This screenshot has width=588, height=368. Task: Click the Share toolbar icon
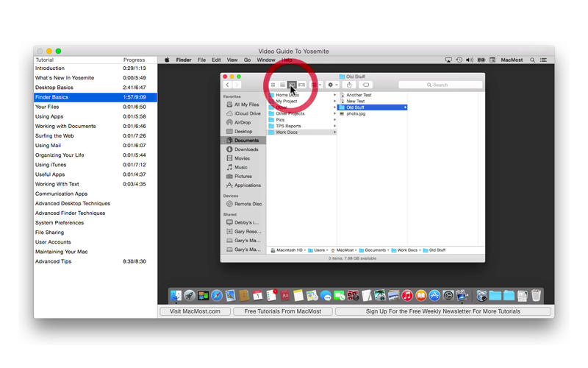(349, 85)
